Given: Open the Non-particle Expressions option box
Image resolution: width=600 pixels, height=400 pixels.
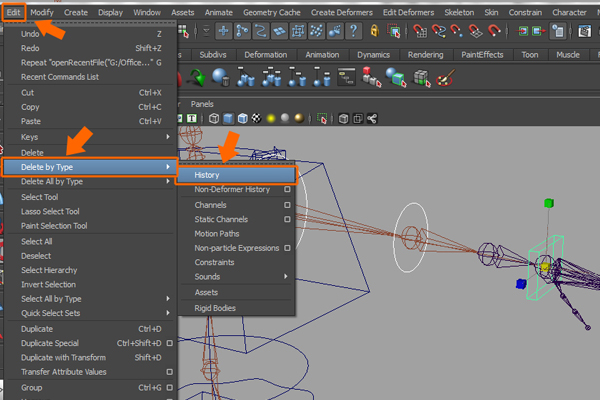Looking at the screenshot, I should 287,248.
